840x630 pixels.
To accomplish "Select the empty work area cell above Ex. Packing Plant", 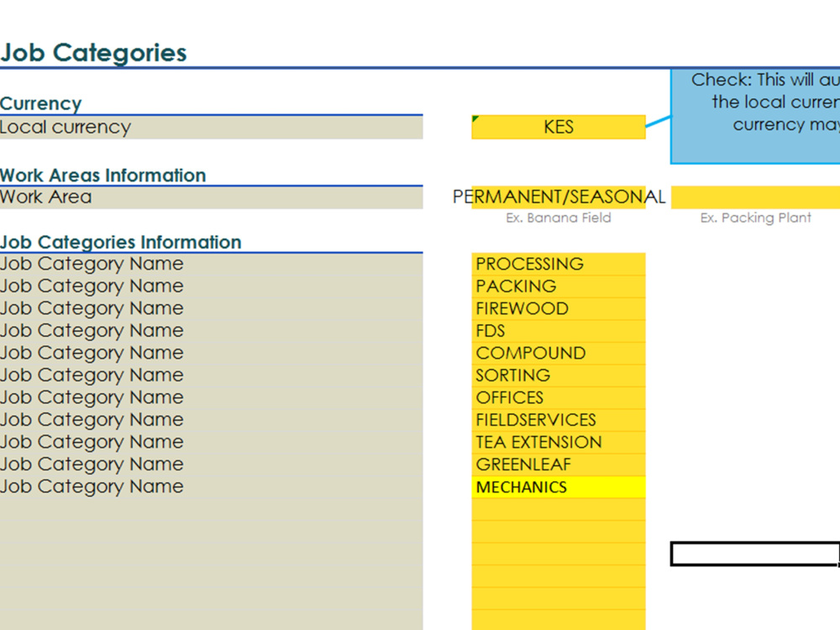I will (x=755, y=197).
